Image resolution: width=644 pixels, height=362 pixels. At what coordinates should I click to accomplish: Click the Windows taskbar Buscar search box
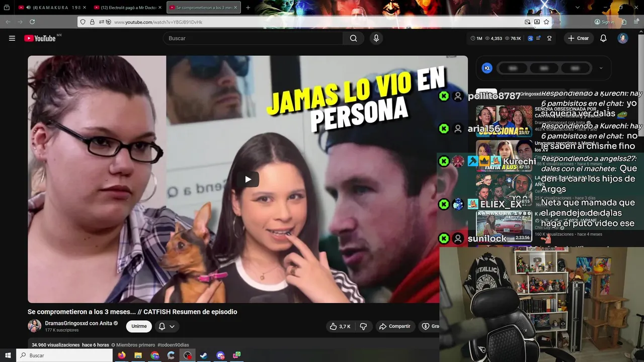64,355
